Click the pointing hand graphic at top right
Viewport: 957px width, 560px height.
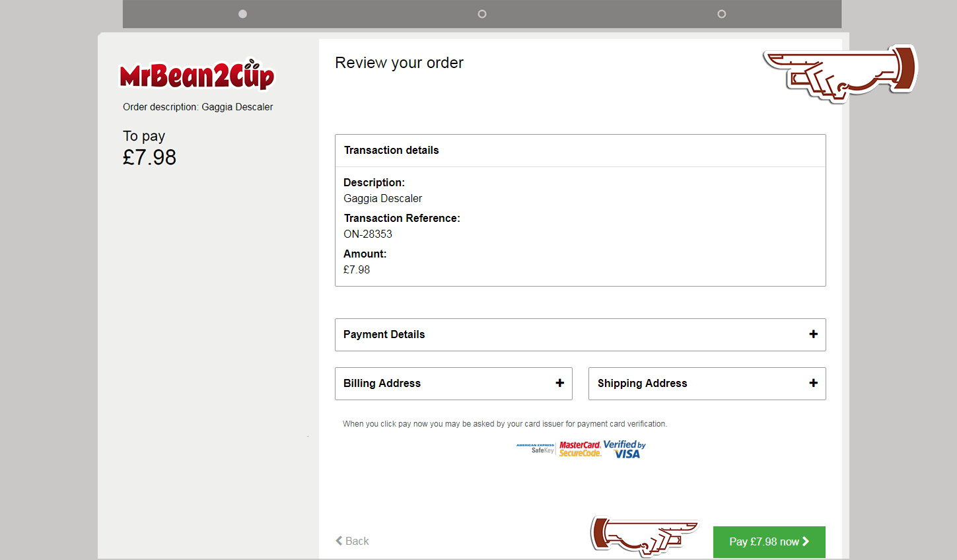840,74
